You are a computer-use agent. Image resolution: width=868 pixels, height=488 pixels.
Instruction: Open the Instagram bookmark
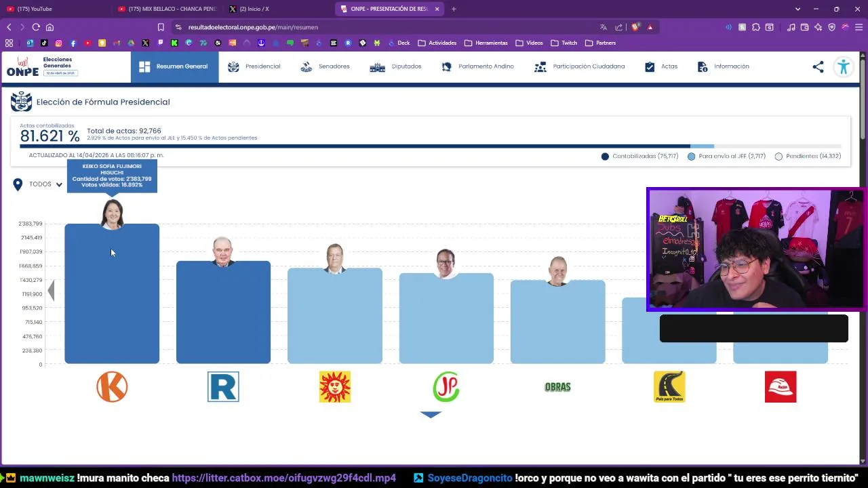point(59,43)
